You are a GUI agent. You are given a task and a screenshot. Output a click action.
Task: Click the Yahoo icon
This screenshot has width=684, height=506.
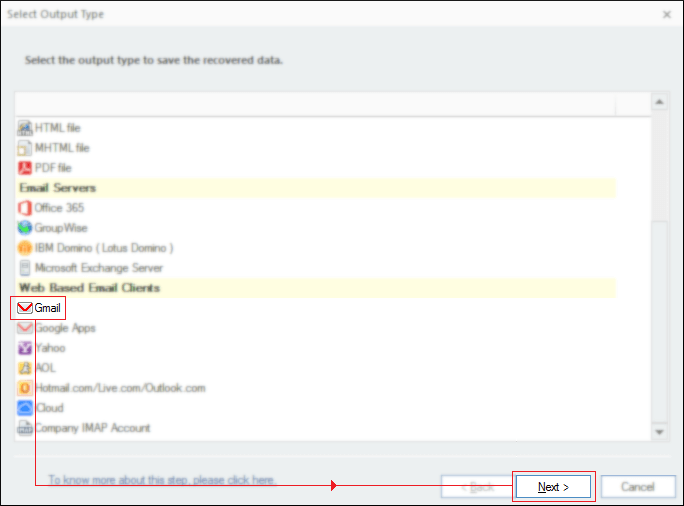tap(24, 348)
